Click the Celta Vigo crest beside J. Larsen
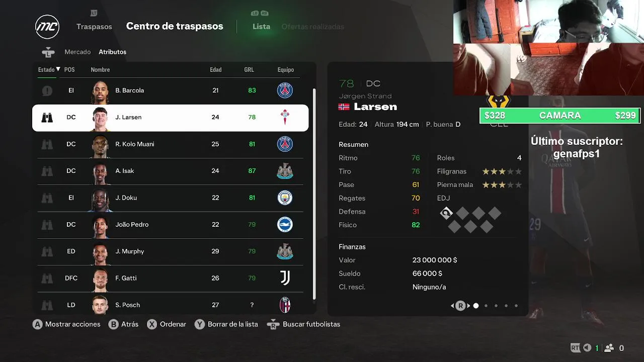This screenshot has width=644, height=362. (285, 117)
